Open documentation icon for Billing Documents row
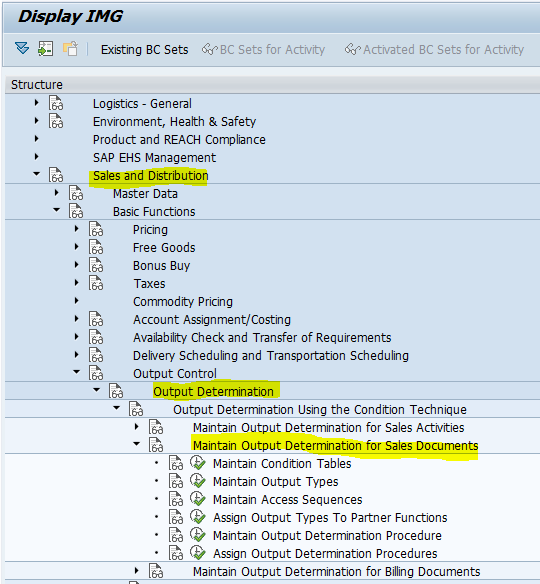This screenshot has height=584, width=540. [156, 571]
